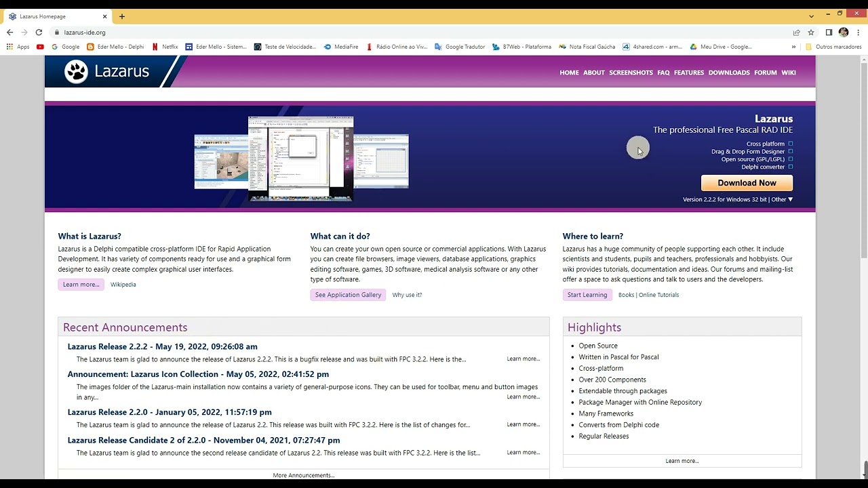The height and width of the screenshot is (488, 868).
Task: Open the FEATURES menu item
Action: 689,73
